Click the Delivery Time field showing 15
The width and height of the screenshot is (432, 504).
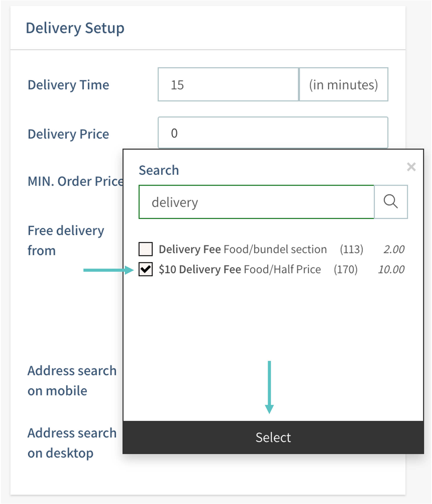(x=228, y=84)
